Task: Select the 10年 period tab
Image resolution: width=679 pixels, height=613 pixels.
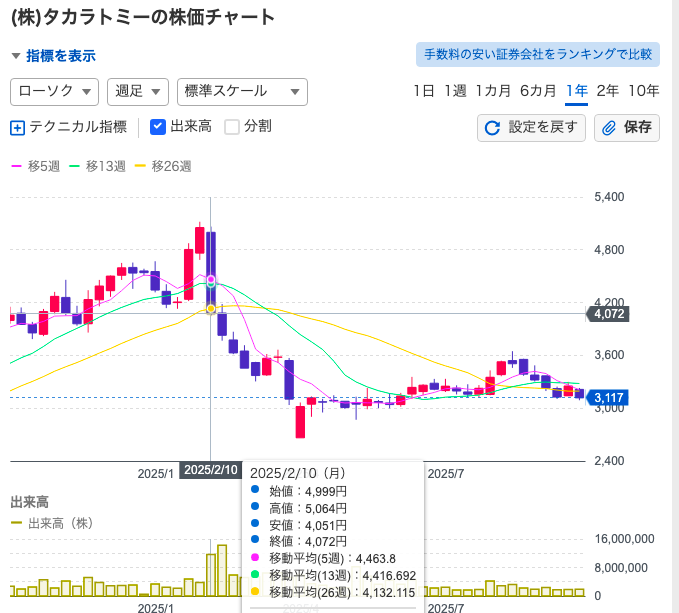Action: [643, 91]
